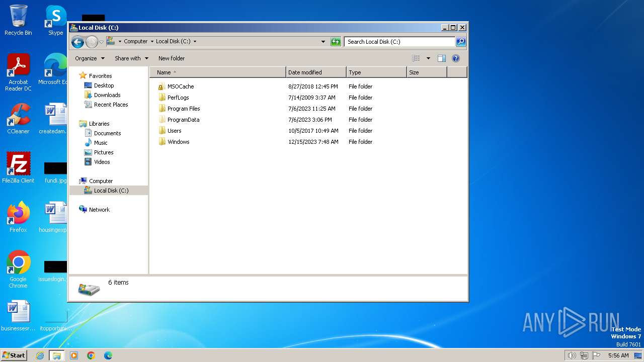Sort by the Name column header

[x=217, y=72]
